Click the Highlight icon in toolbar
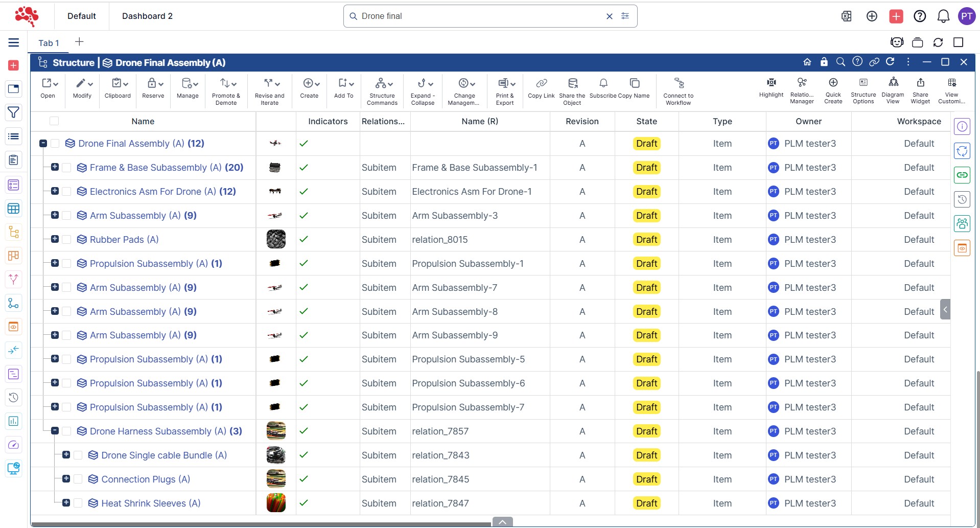The image size is (980, 528). (x=771, y=83)
